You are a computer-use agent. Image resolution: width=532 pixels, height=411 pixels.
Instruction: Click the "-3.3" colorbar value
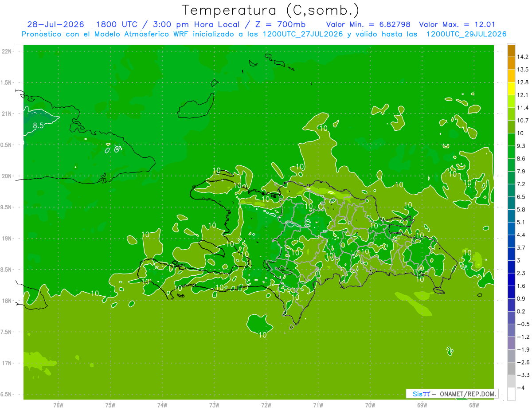pyautogui.click(x=523, y=375)
